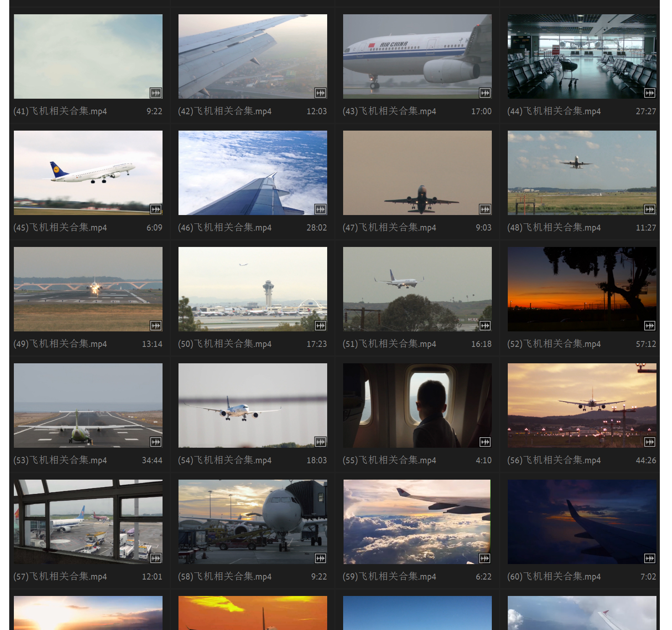Viewport: 672px width, 630px height.
Task: Click the clip badge icon on (60)飞机相关合集.mp4 thumbnail
Action: click(650, 558)
